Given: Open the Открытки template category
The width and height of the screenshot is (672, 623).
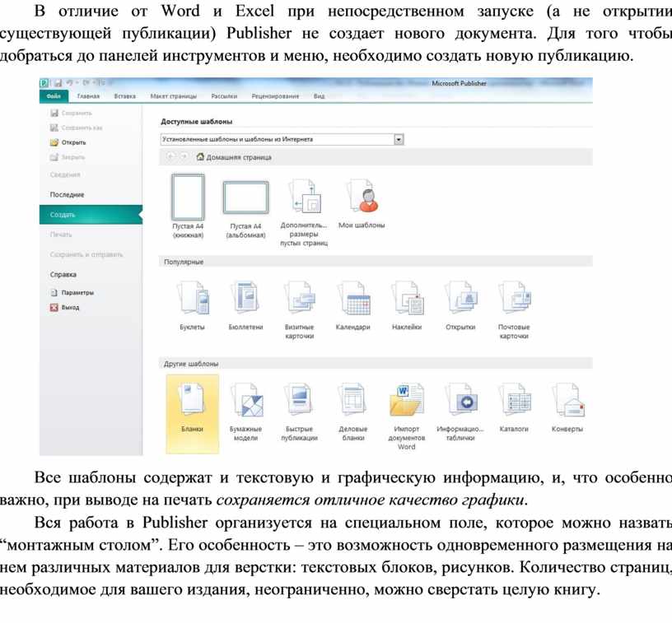Looking at the screenshot, I should 460,305.
